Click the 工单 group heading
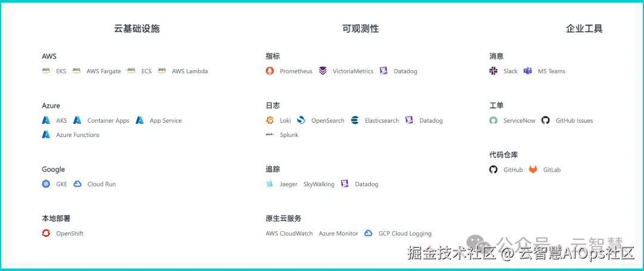This screenshot has height=271, width=644. click(496, 105)
